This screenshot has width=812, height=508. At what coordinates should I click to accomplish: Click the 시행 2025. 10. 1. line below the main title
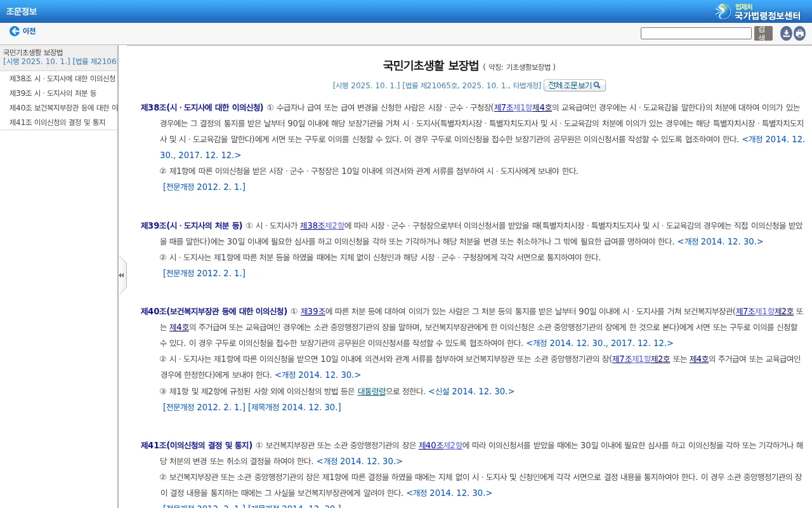(437, 85)
